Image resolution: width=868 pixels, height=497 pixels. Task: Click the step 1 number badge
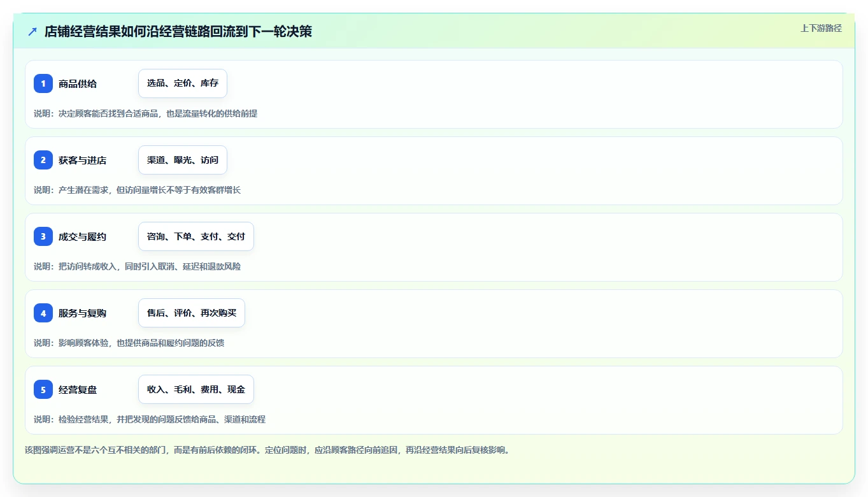(43, 83)
